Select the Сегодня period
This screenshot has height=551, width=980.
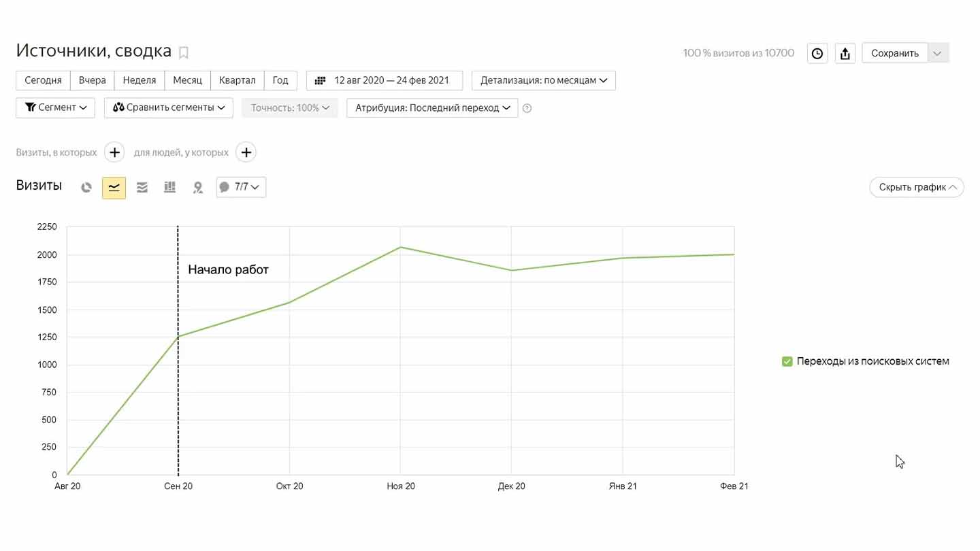coord(43,80)
